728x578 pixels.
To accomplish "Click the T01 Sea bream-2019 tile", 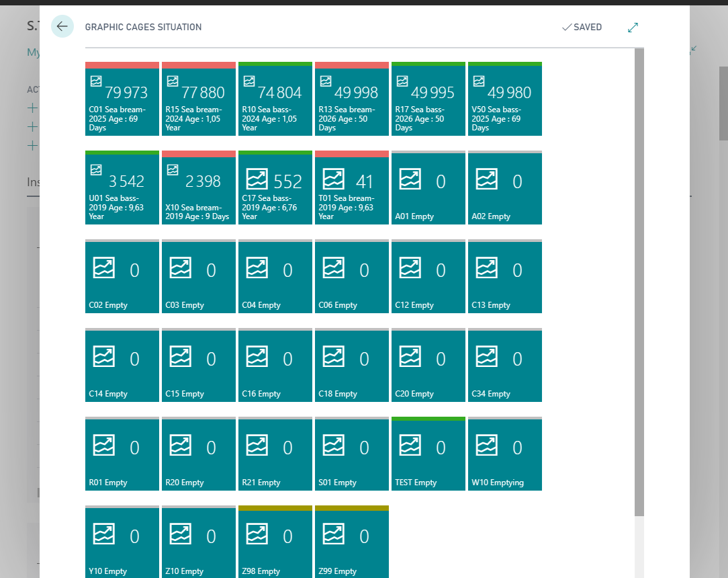I will 352,191.
